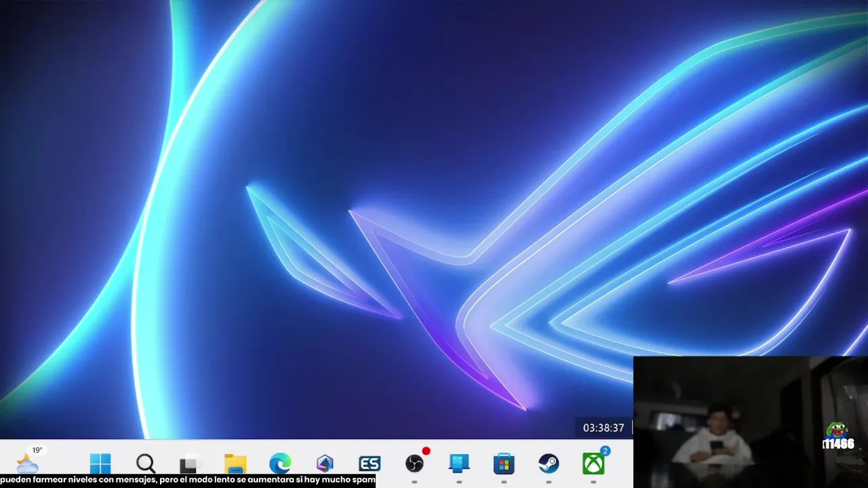Screen dimensions: 868x488
Task: Open the weather widget showing 19°
Action: tap(28, 460)
